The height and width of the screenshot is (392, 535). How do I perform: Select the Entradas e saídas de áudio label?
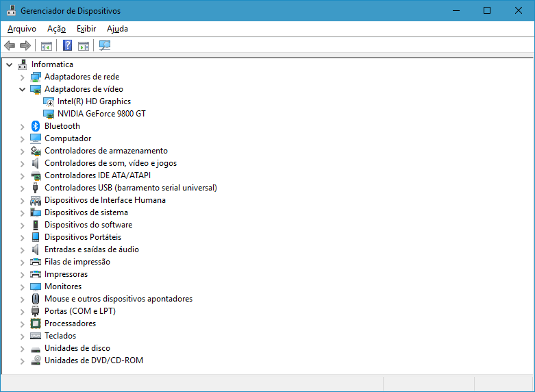92,249
